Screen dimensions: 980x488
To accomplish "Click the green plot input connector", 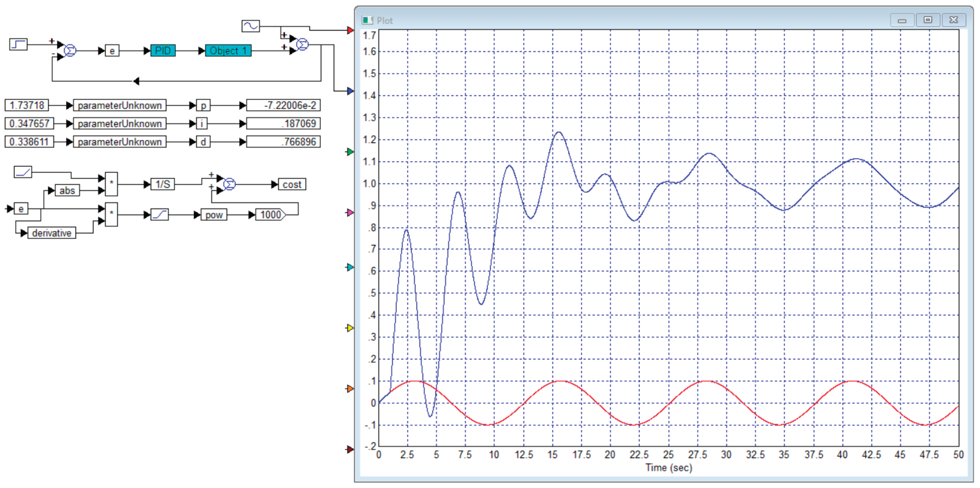I will (350, 152).
